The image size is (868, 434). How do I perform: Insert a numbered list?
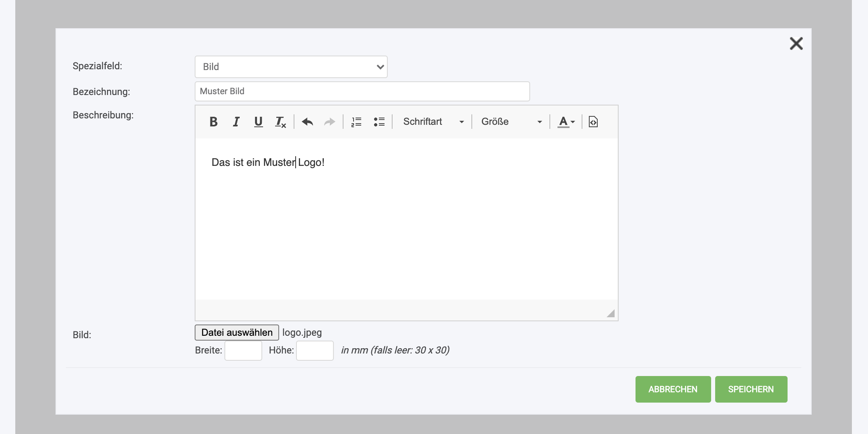point(356,122)
